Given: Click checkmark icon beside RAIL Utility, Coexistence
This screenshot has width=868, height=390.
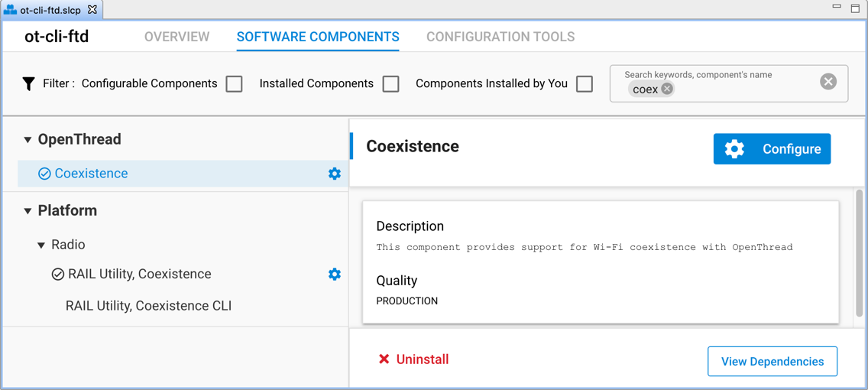Looking at the screenshot, I should (57, 274).
